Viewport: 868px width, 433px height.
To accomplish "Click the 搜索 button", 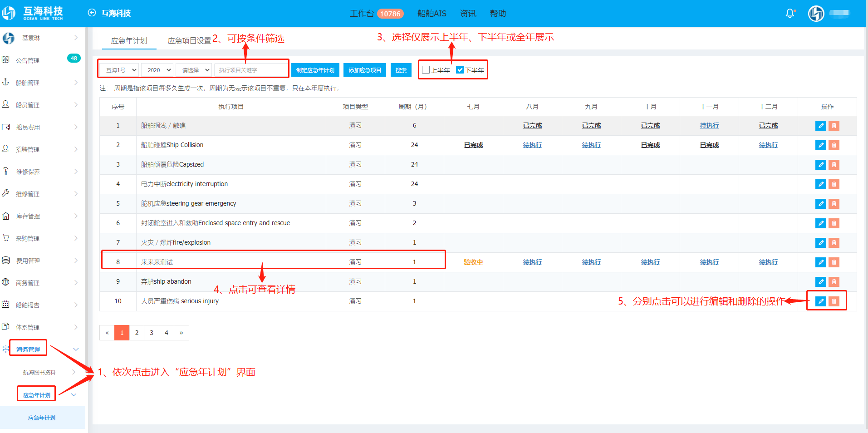I will [401, 70].
